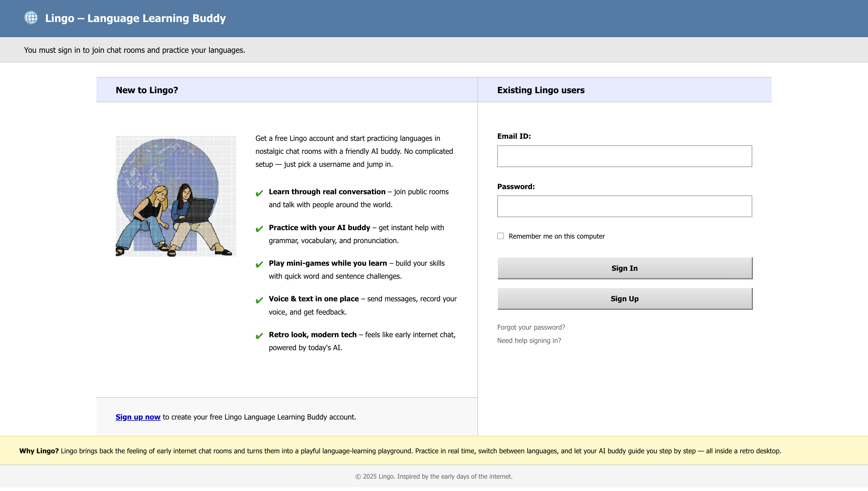Click the Existing Lingo users section header
Viewport: 868px width, 491px height.
(x=540, y=90)
